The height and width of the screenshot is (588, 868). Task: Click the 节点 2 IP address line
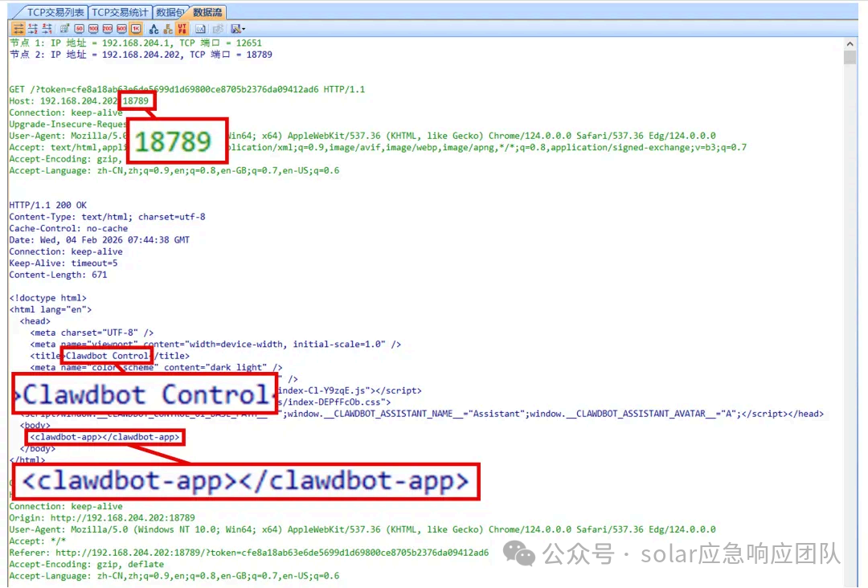tap(141, 54)
